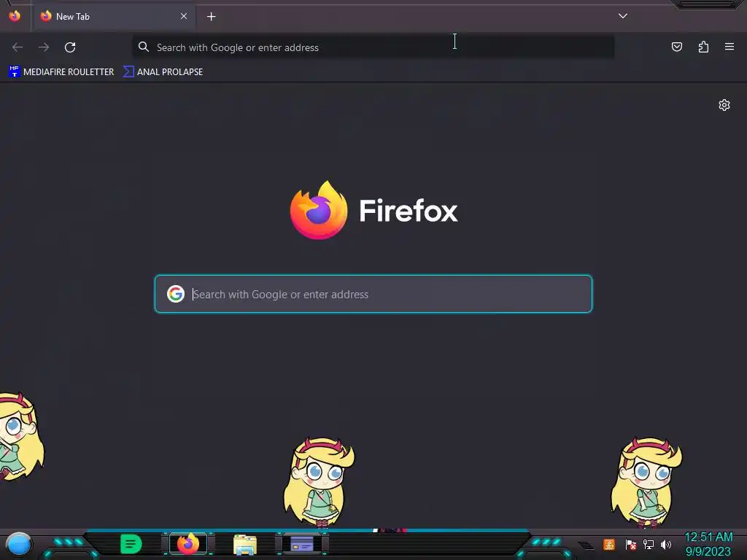Open the second bookmark beside MEDIAFIRE ROULETTER

[163, 72]
